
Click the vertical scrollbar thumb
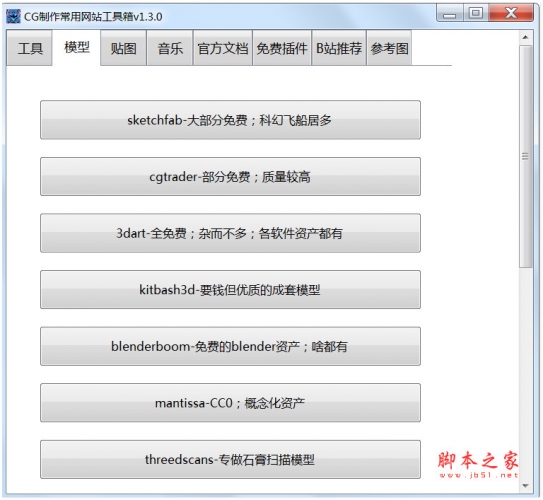point(525,157)
